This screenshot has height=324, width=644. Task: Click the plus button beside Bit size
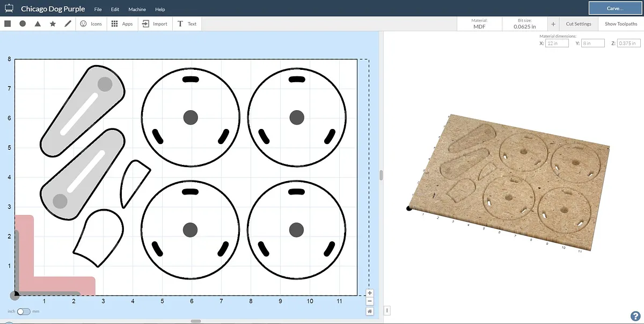[553, 24]
